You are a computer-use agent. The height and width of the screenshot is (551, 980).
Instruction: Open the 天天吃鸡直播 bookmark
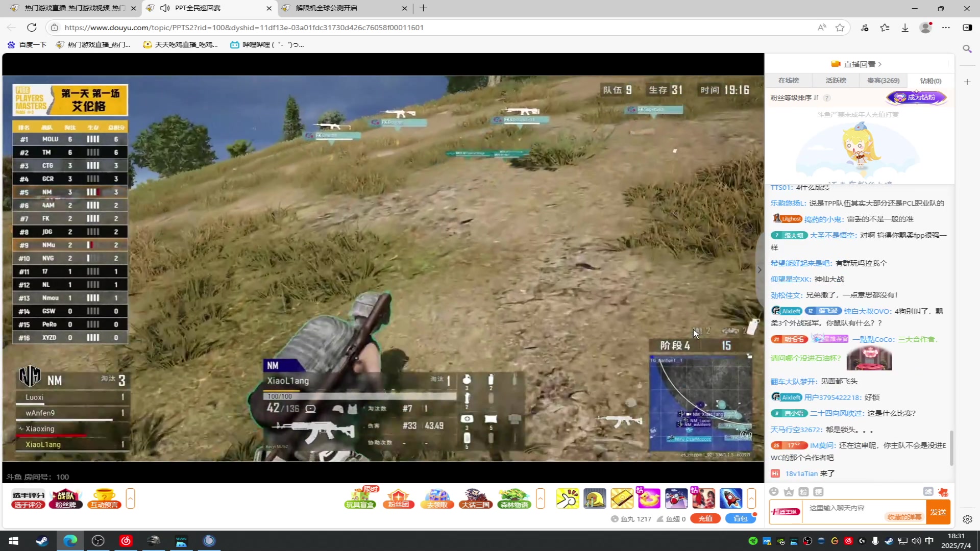[181, 45]
